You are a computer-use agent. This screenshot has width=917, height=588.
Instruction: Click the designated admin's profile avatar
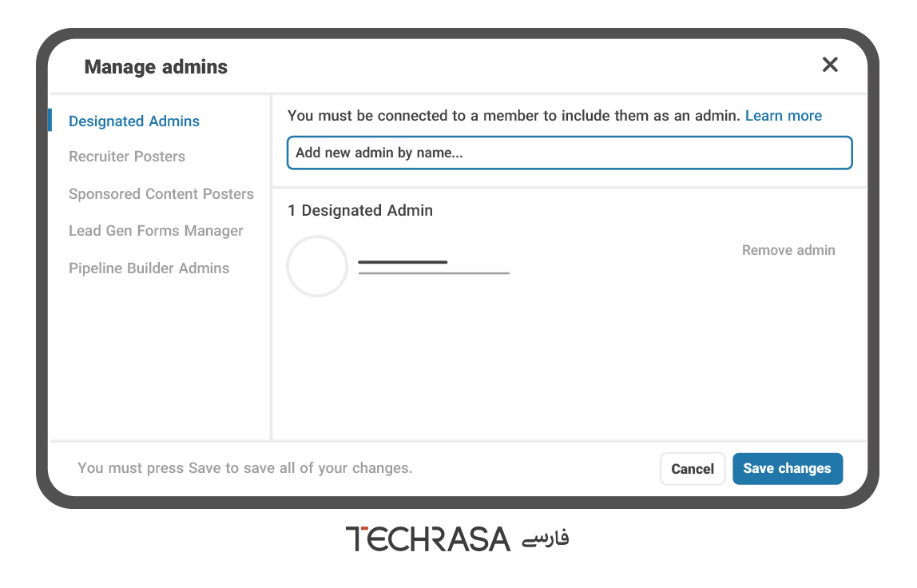tap(317, 266)
